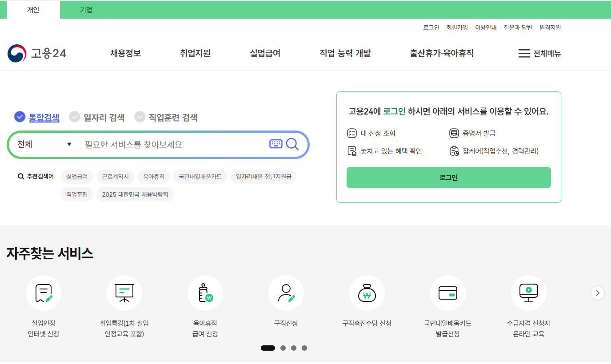The width and height of the screenshot is (611, 364).
Task: Open 육아휴직 급여 신청 via bottle icon
Action: 205,293
